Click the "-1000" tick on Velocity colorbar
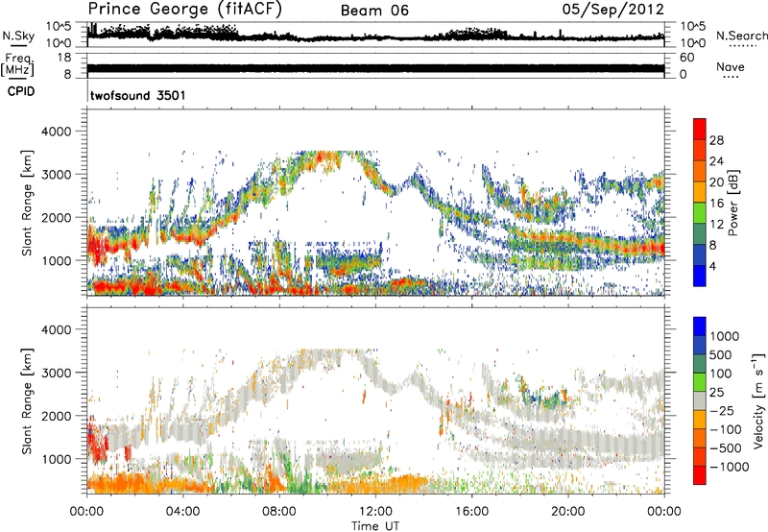 point(730,467)
